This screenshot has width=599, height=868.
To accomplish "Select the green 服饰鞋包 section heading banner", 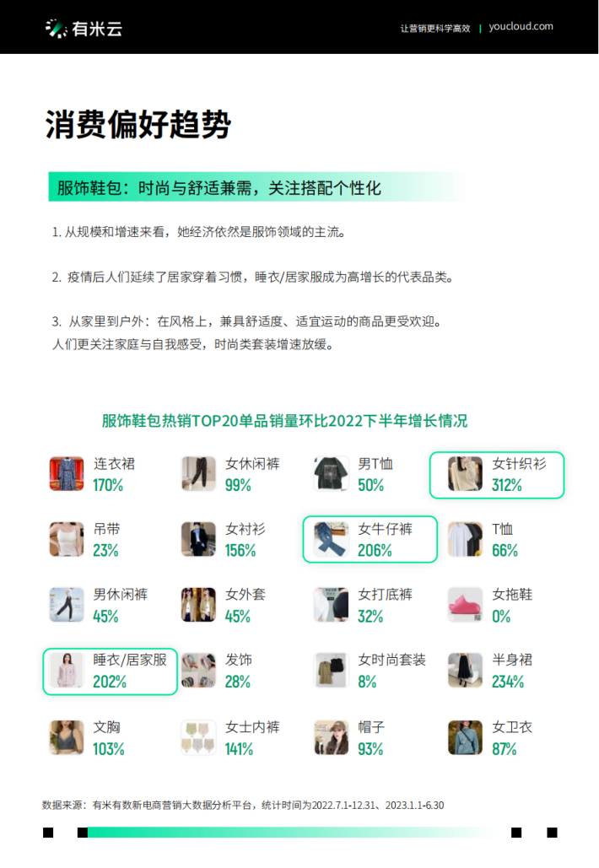I will point(257,187).
